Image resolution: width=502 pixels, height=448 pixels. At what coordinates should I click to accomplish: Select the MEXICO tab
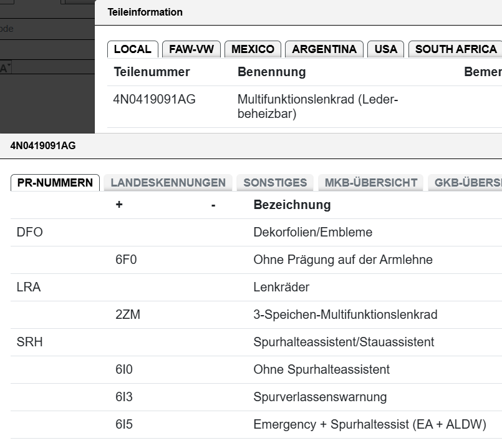(253, 49)
